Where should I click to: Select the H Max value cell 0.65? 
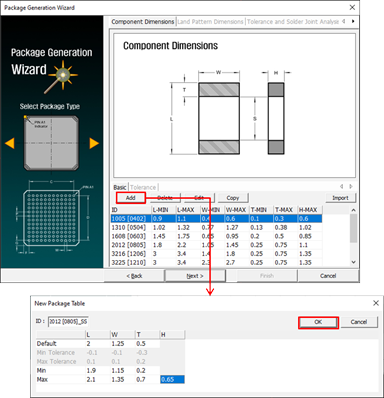[172, 379]
